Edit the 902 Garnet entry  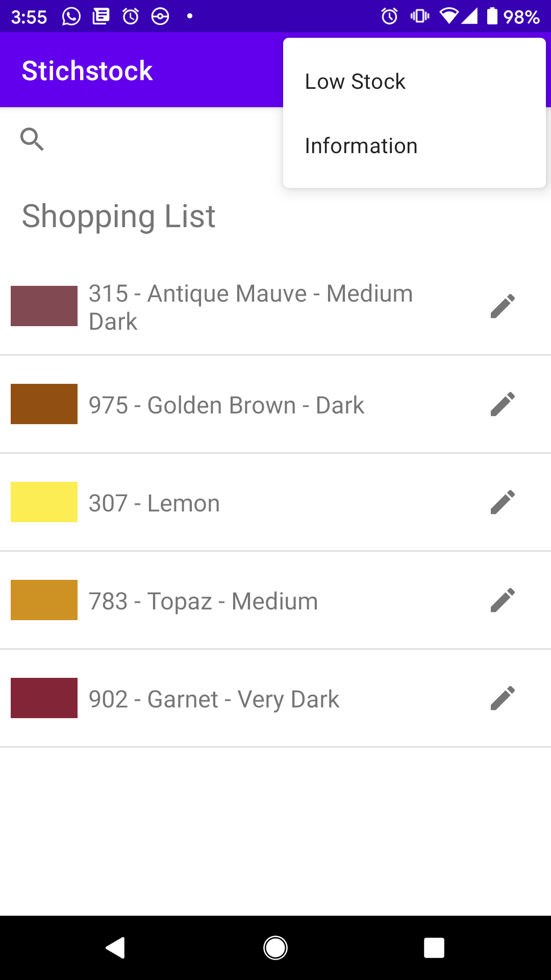tap(503, 698)
